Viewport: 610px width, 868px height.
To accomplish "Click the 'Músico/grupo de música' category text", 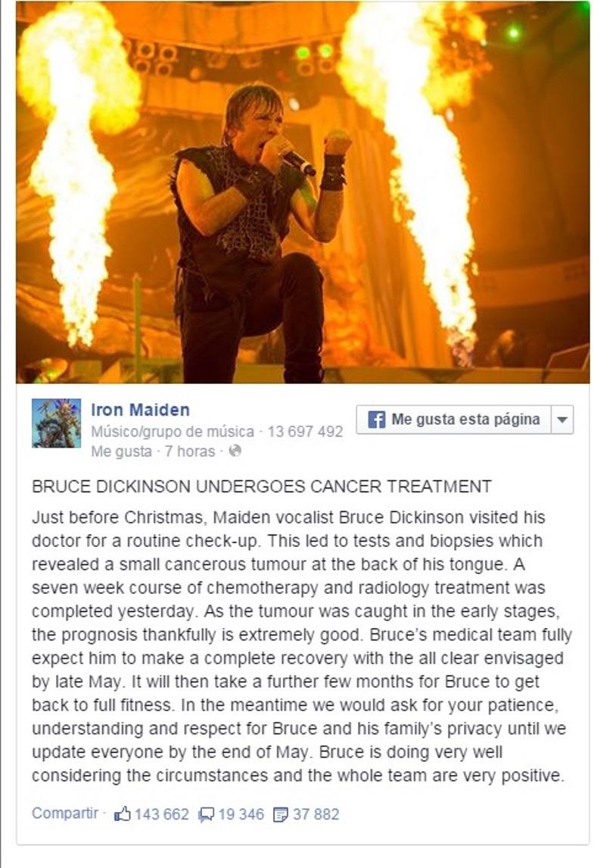I will 173,432.
